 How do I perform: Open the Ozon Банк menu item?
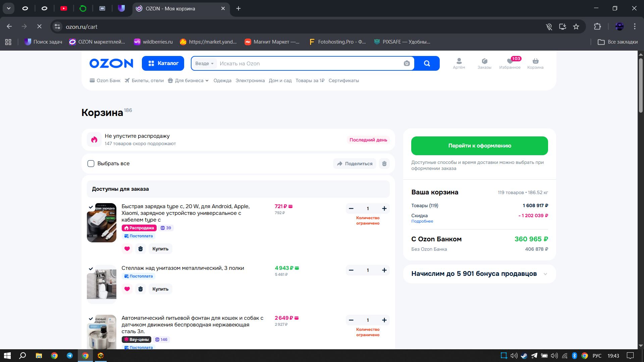[105, 81]
